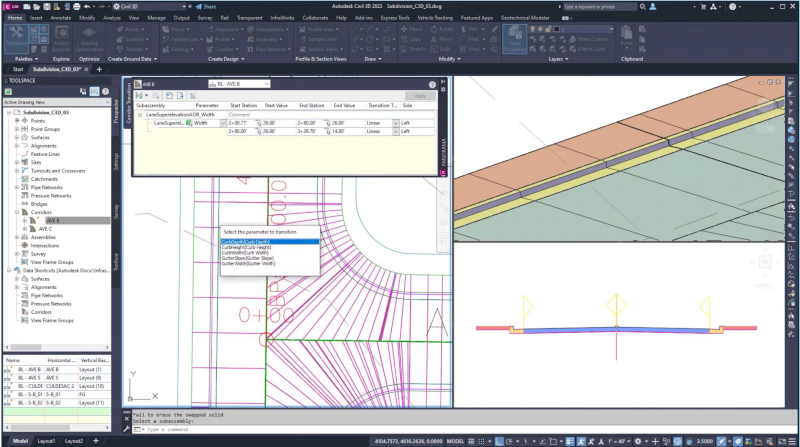The image size is (800, 447).
Task: Click the Project Explorer icon
Action: pos(61,38)
